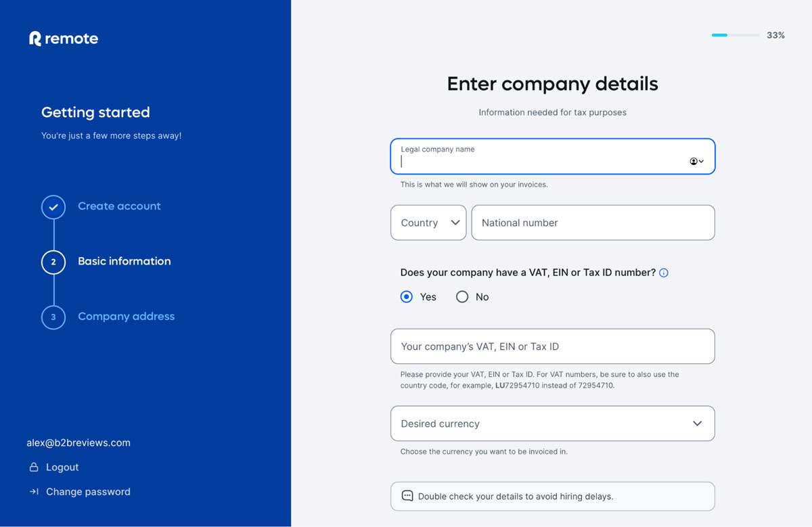Image resolution: width=812 pixels, height=527 pixels.
Task: Click the step 3 circle for Company address
Action: point(53,317)
